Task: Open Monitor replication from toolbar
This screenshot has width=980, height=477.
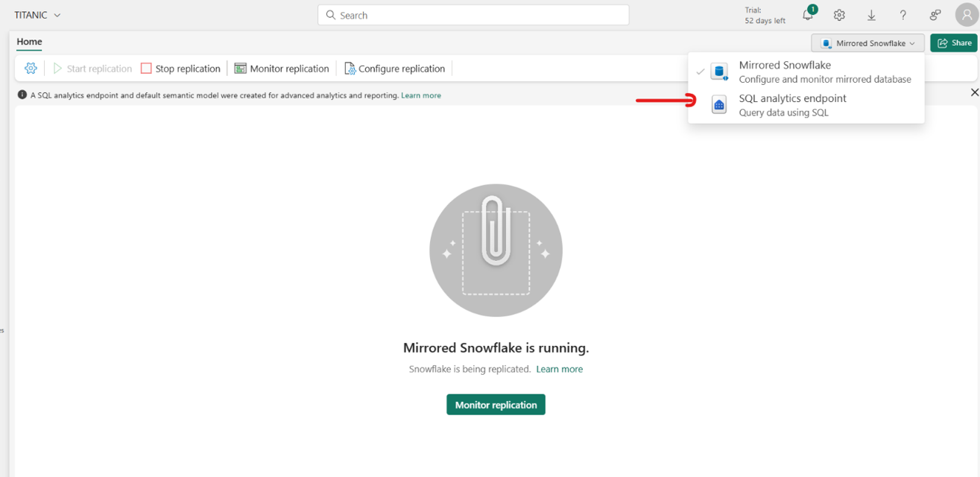Action: [x=282, y=69]
